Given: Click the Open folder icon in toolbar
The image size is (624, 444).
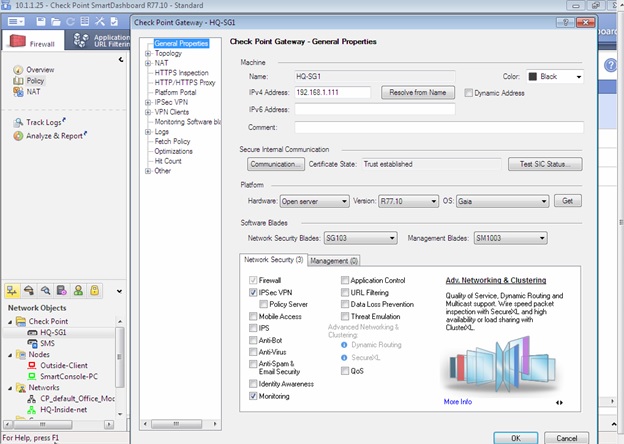Looking at the screenshot, I should tap(56, 21).
